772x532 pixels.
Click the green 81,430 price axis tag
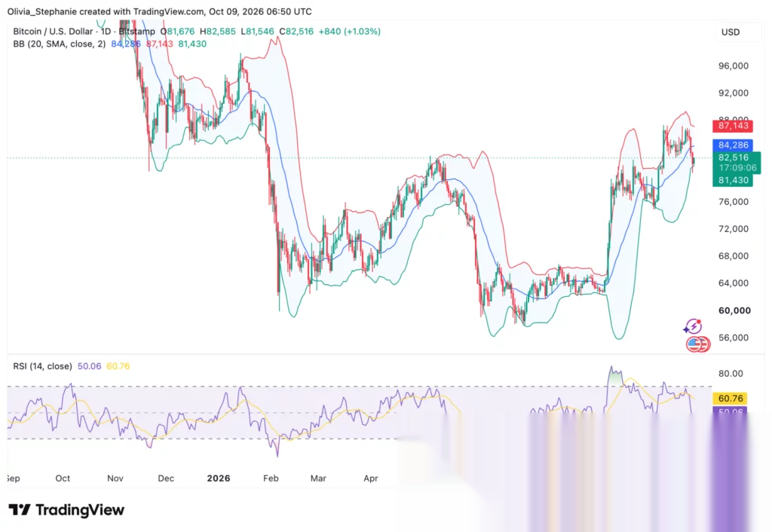733,180
